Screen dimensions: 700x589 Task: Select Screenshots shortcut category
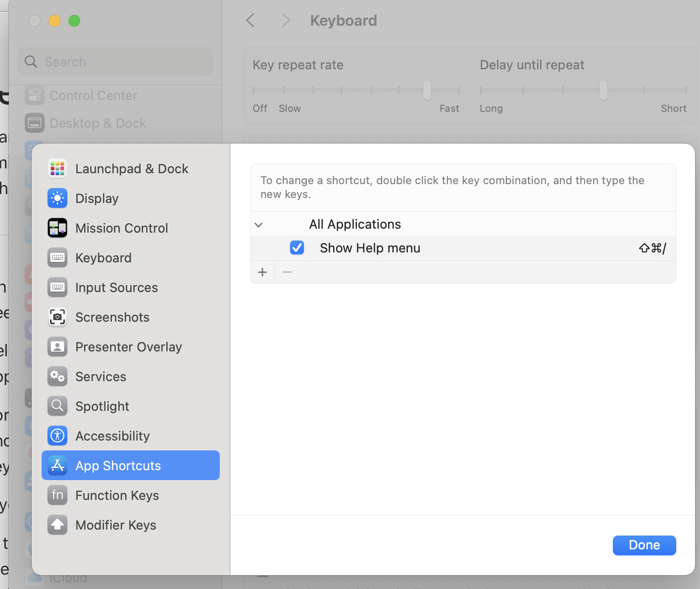[131, 317]
